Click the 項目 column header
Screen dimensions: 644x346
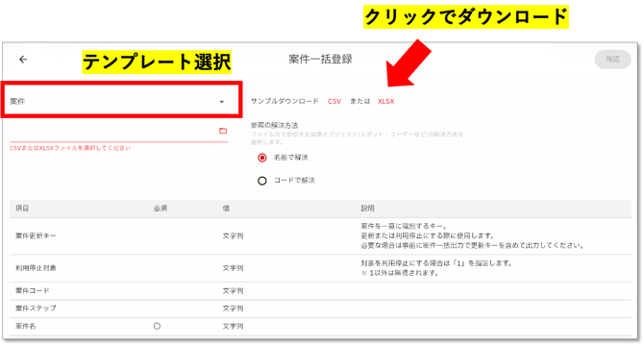point(22,209)
